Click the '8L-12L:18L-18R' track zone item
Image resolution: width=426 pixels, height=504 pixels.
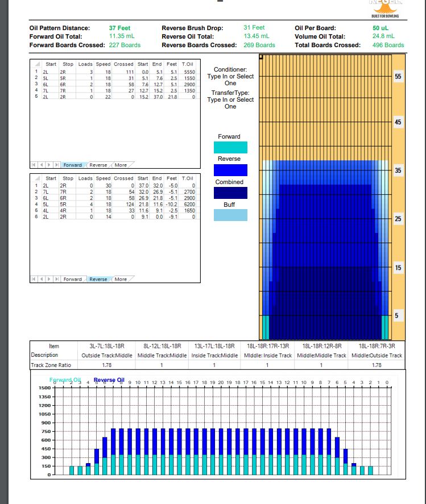(162, 346)
